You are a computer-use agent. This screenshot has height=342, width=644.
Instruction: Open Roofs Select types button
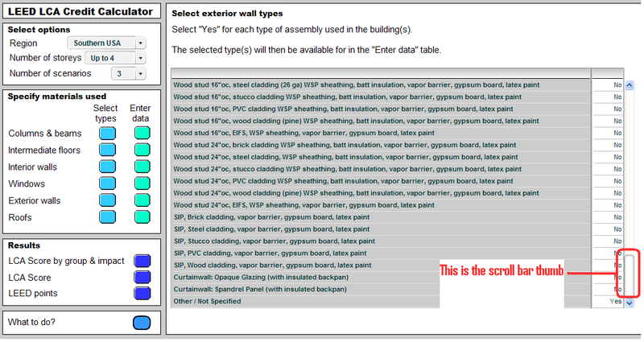pos(107,217)
